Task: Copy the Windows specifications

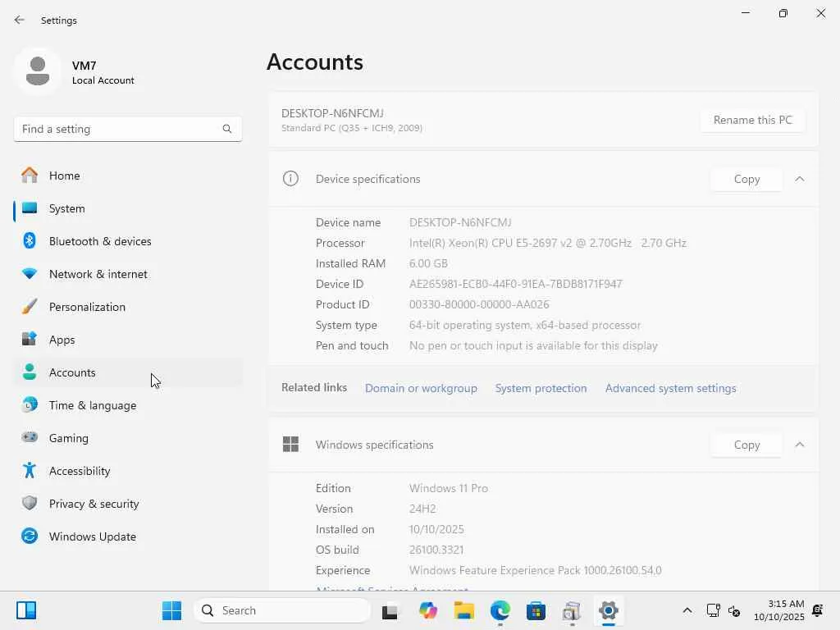Action: click(746, 445)
